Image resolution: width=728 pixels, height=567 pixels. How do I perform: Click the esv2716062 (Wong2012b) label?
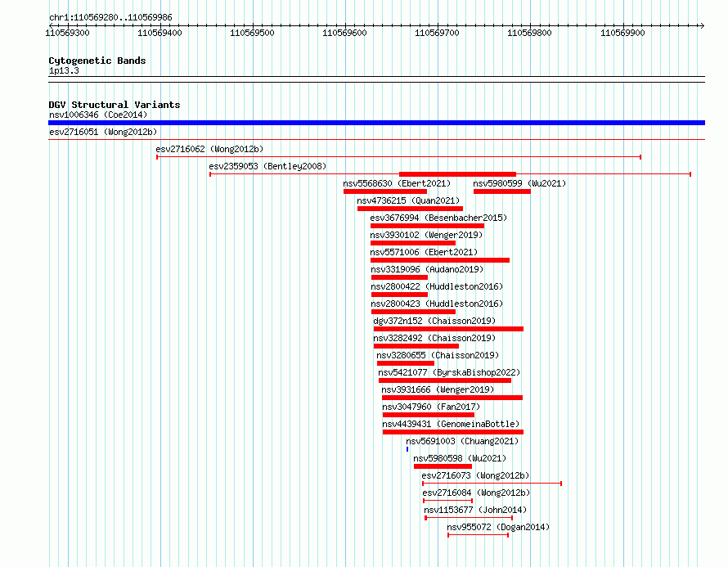click(209, 149)
